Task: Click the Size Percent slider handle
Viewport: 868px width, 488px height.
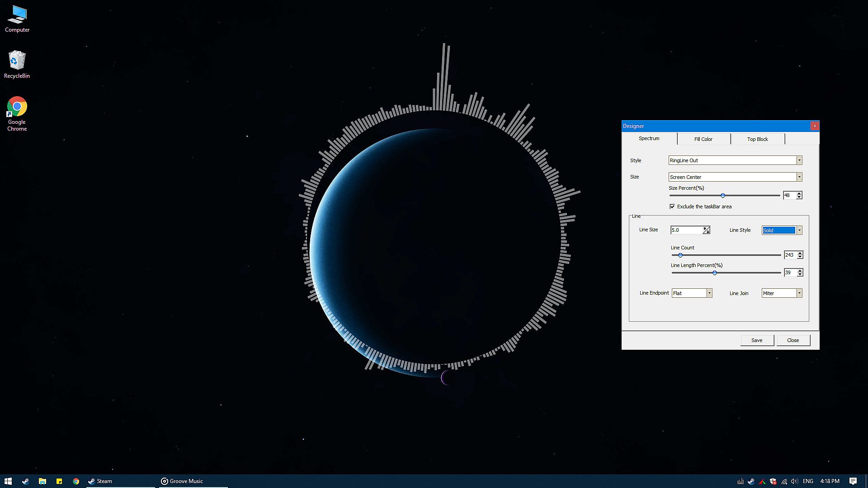Action: [723, 196]
